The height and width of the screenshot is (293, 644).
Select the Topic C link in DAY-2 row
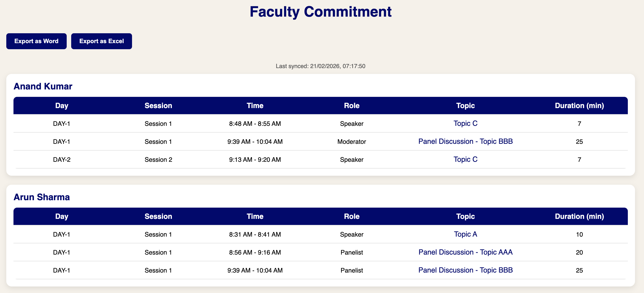tap(465, 159)
